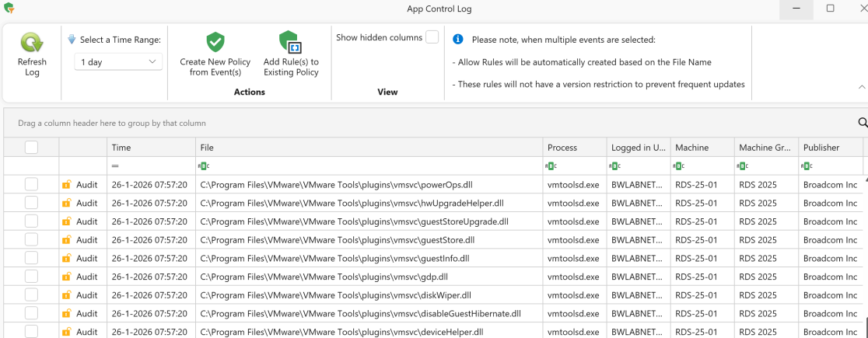This screenshot has height=338, width=868.
Task: Click the audit lock icon on the guestInfo.dll row
Action: tap(66, 258)
